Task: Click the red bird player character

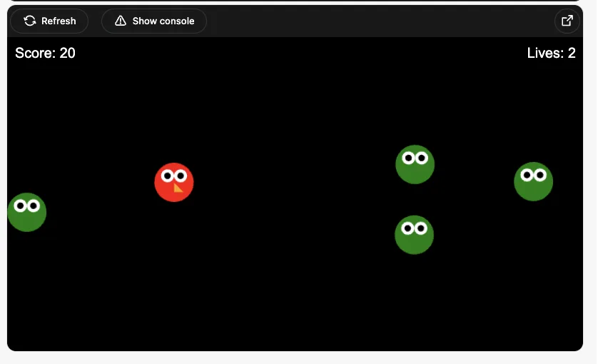Action: point(174,183)
